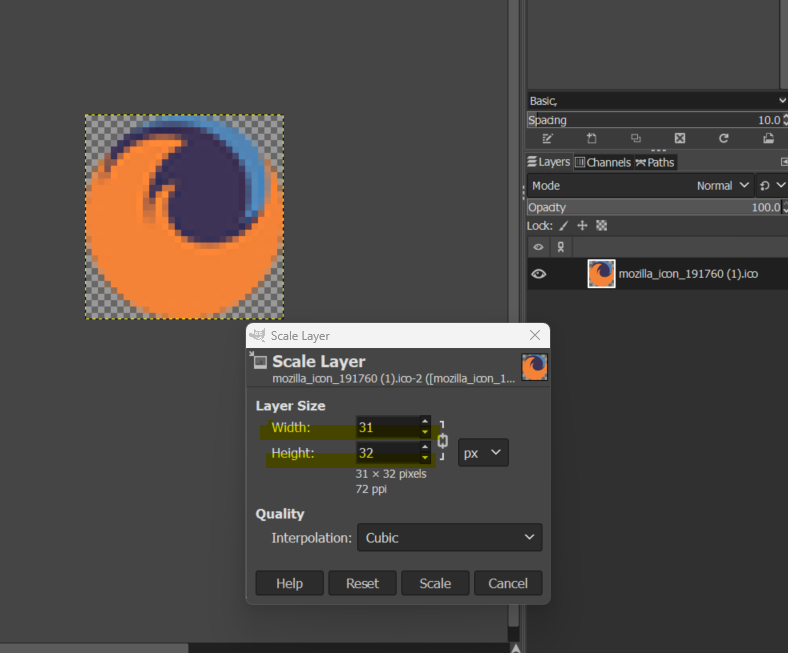
Task: Switch to the Channels tab
Action: (x=603, y=162)
